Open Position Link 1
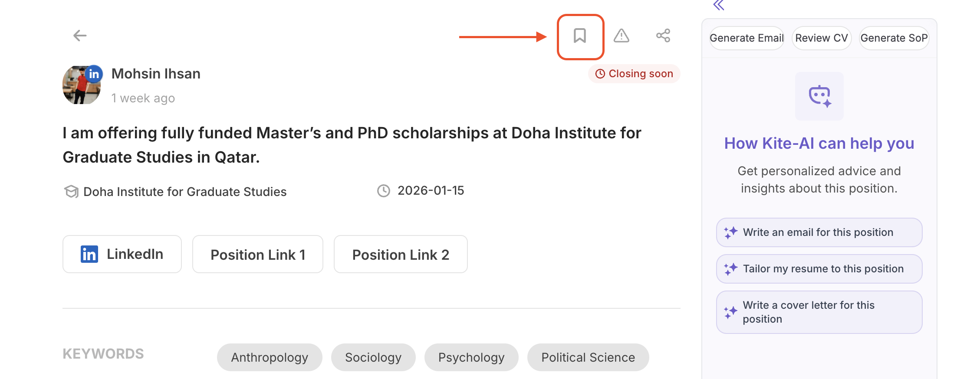Image resolution: width=980 pixels, height=379 pixels. coord(258,255)
